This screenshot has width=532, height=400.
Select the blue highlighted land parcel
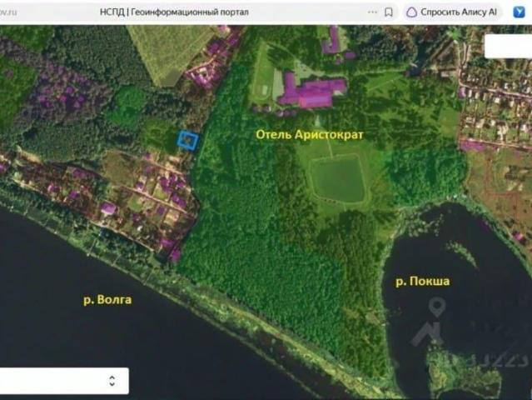187,140
